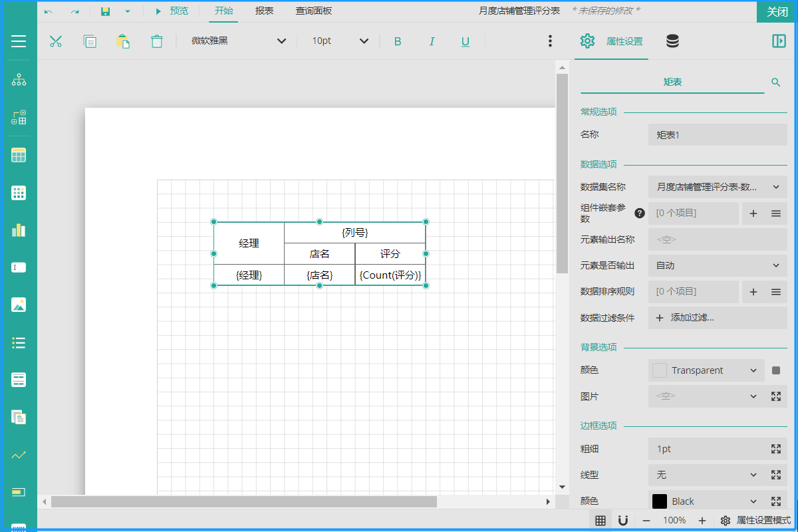Expand the 元素是否输出 dropdown
The width and height of the screenshot is (798, 532).
(718, 265)
